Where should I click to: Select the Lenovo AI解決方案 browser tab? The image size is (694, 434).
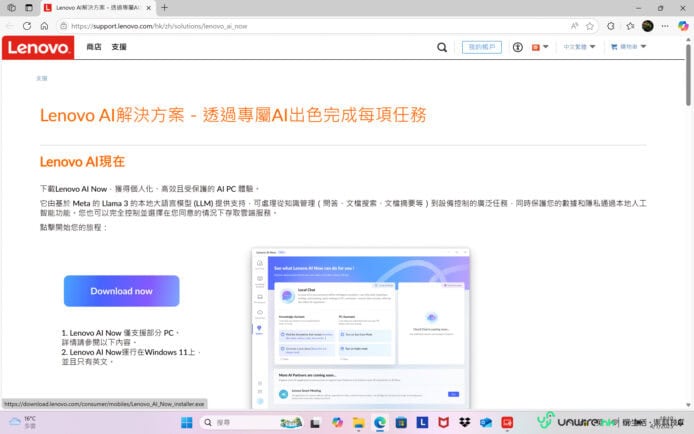click(x=97, y=8)
